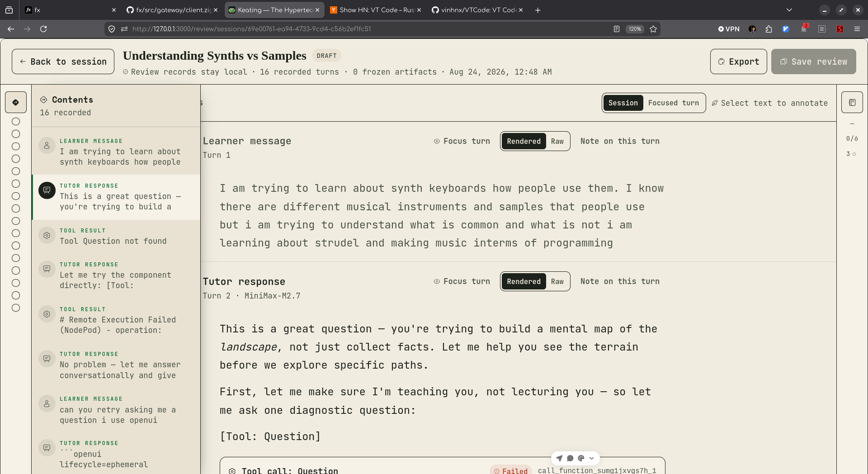Click the Contents heading icon

44,100
